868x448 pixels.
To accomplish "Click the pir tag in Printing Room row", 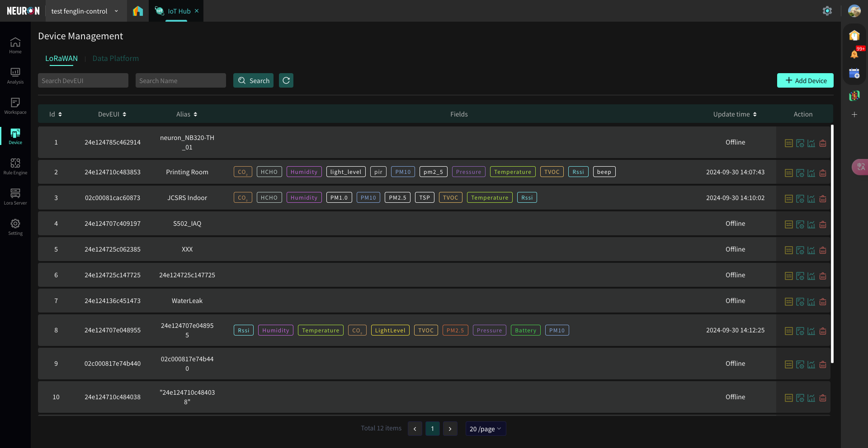I will (x=378, y=172).
